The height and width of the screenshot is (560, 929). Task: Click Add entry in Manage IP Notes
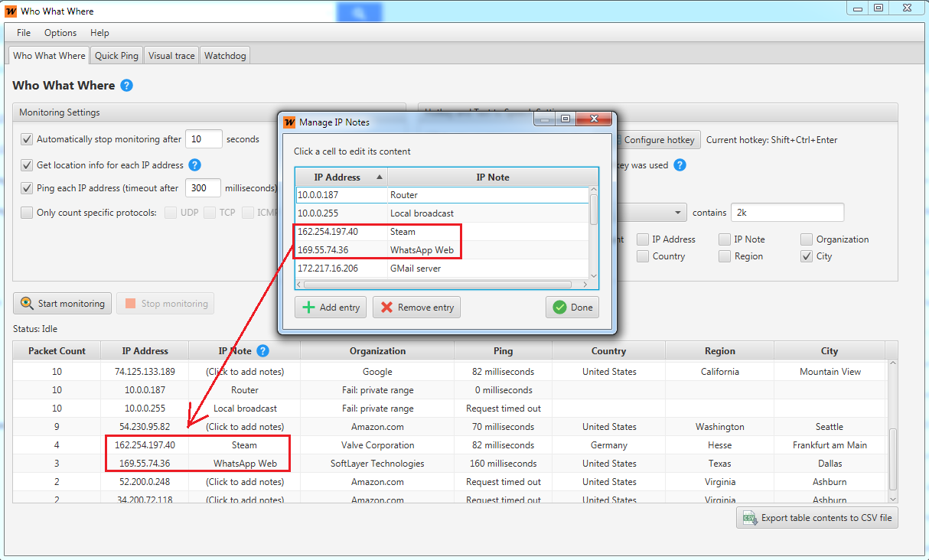[331, 308]
